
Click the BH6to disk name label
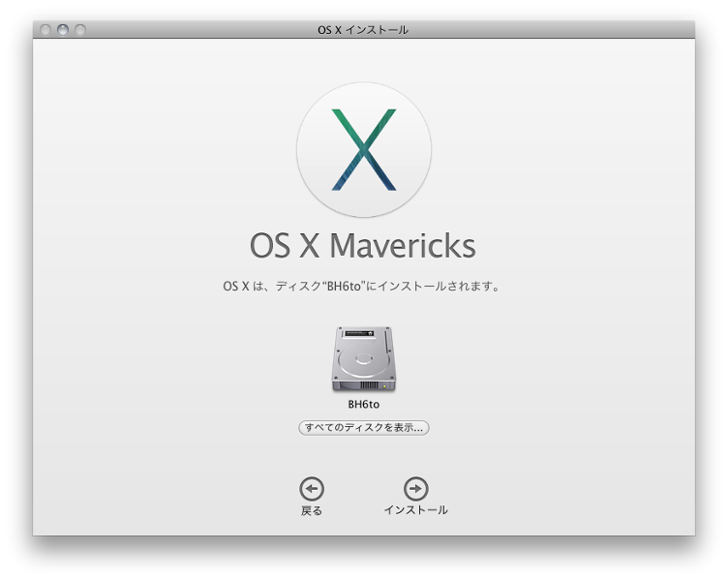click(x=364, y=405)
